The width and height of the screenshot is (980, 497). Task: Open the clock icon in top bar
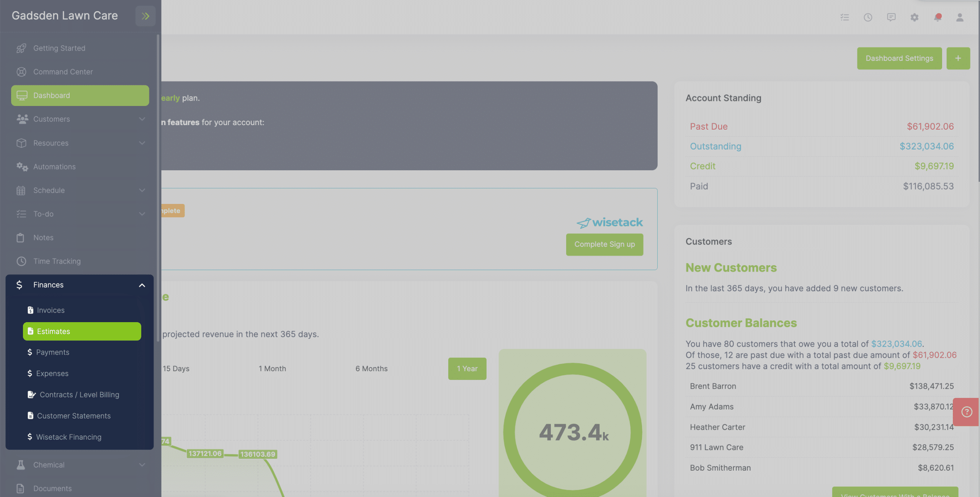[868, 17]
